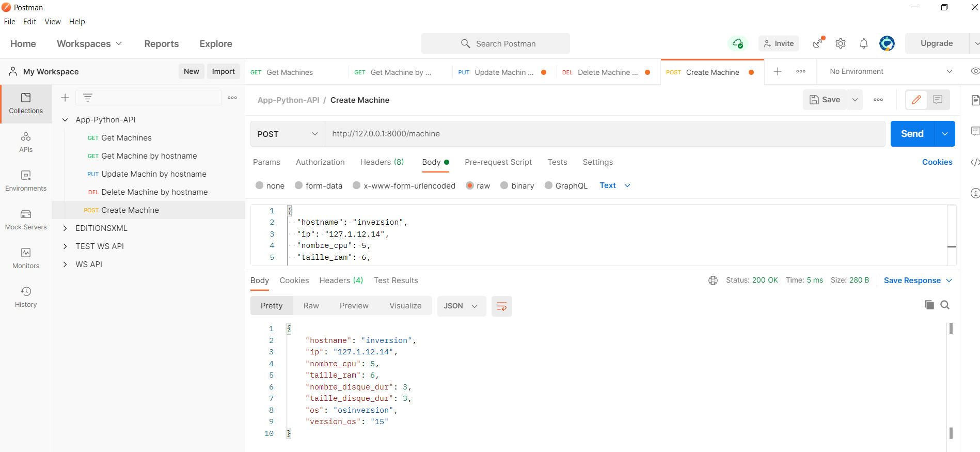Expand the EDITIONSXML collection
980x452 pixels.
point(65,228)
